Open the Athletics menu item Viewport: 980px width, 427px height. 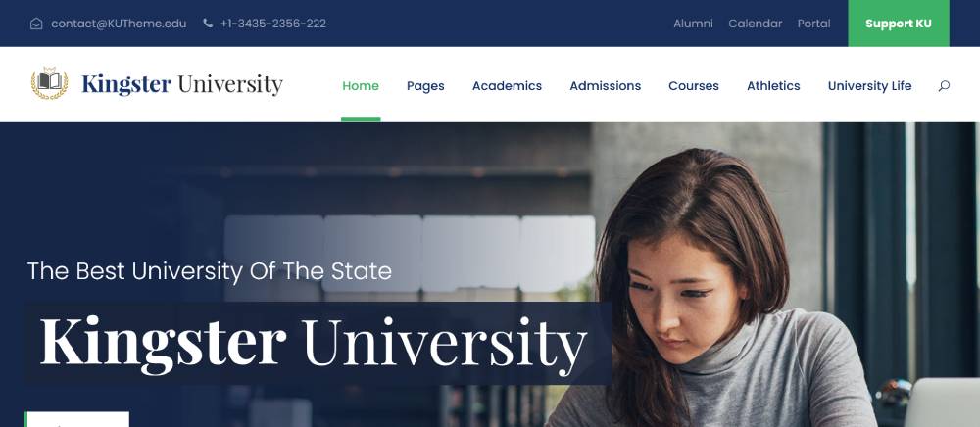773,86
